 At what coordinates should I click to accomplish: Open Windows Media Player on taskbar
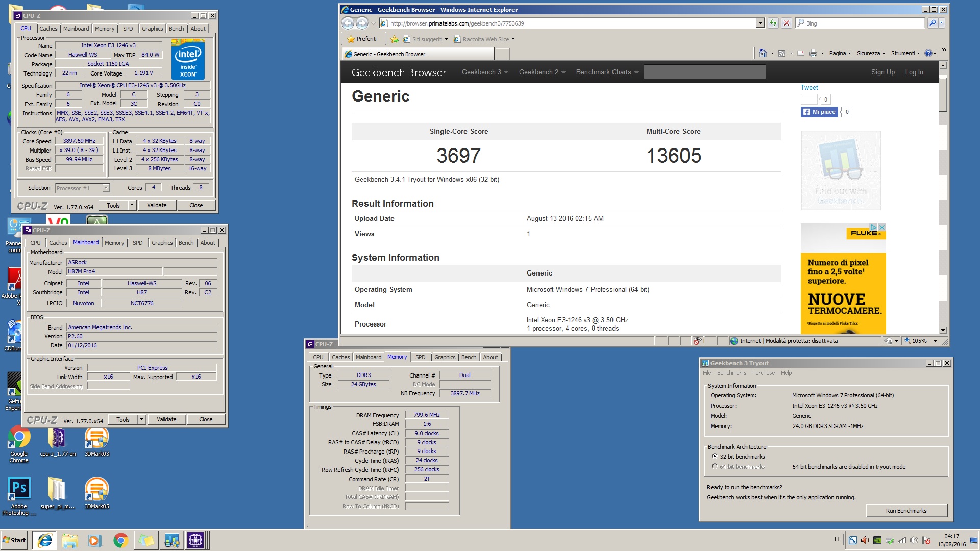(x=95, y=540)
